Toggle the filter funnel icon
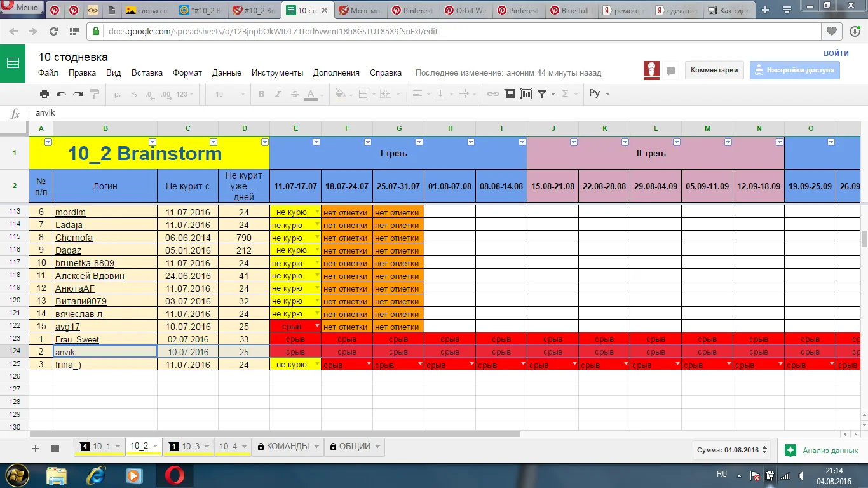The height and width of the screenshot is (488, 868). [542, 94]
